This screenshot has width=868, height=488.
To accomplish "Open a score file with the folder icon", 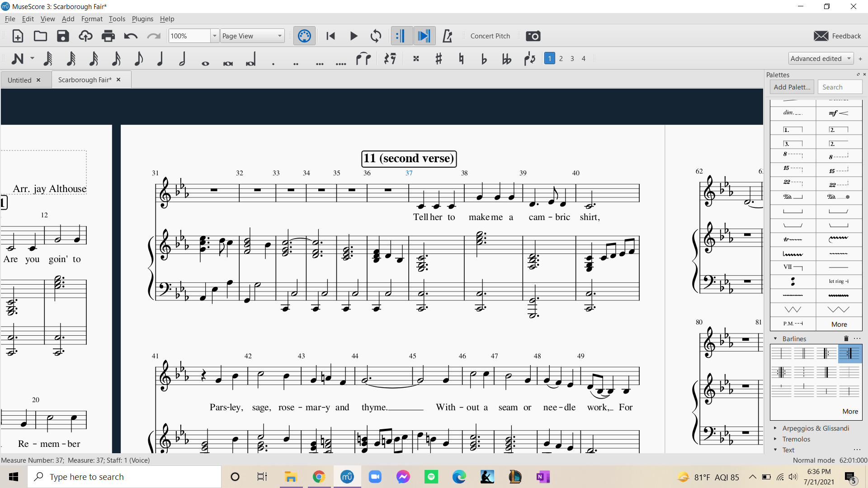I will point(40,36).
